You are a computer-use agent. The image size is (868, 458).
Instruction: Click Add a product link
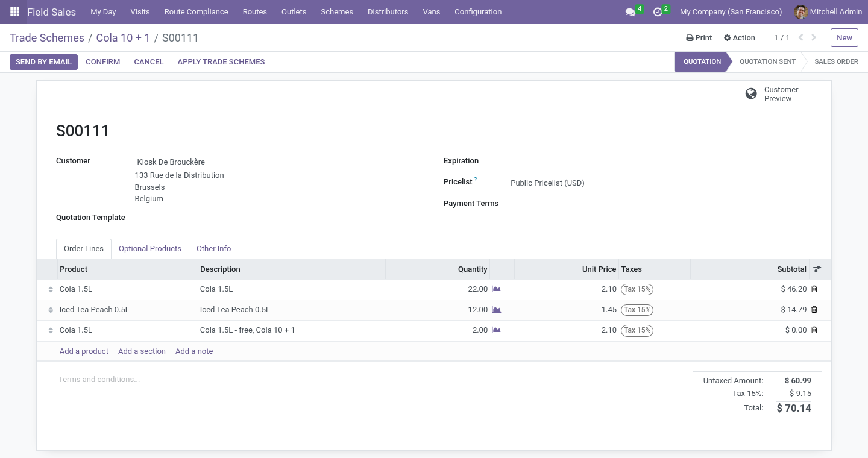pos(84,351)
